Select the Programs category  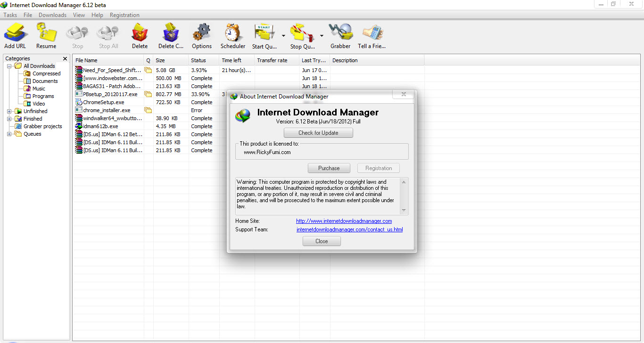pyautogui.click(x=43, y=96)
